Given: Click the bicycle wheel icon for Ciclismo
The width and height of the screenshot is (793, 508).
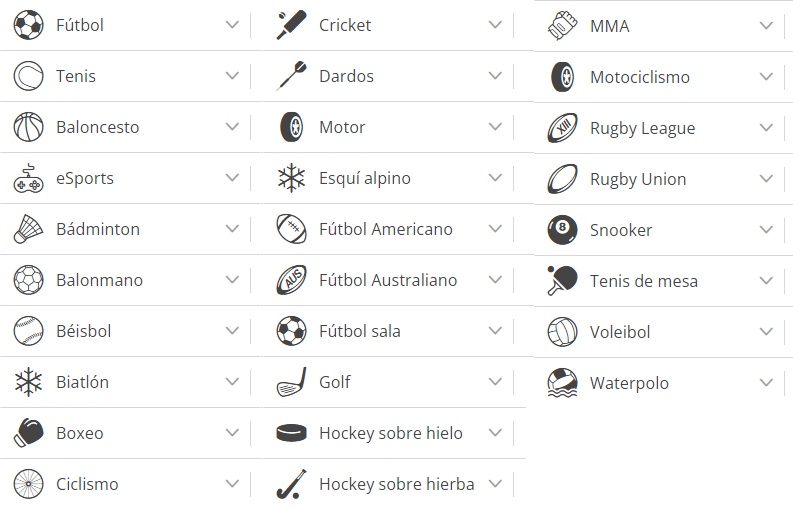Looking at the screenshot, I should [28, 484].
